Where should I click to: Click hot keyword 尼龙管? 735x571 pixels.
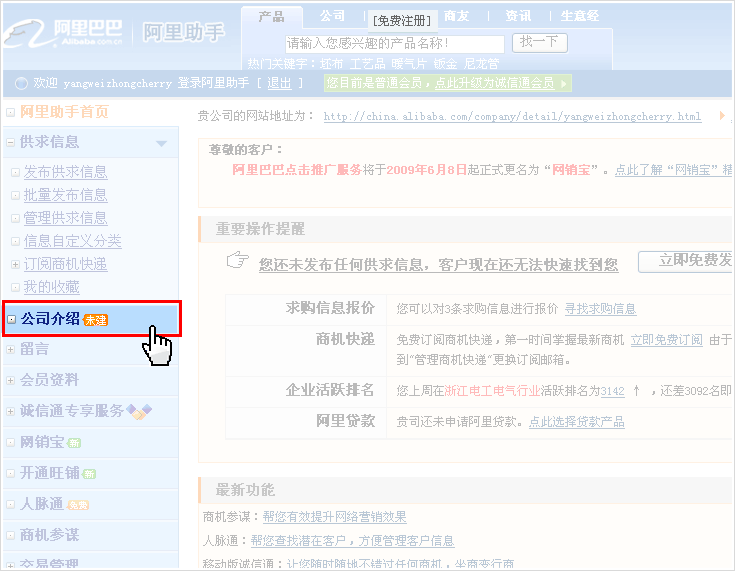(x=481, y=64)
